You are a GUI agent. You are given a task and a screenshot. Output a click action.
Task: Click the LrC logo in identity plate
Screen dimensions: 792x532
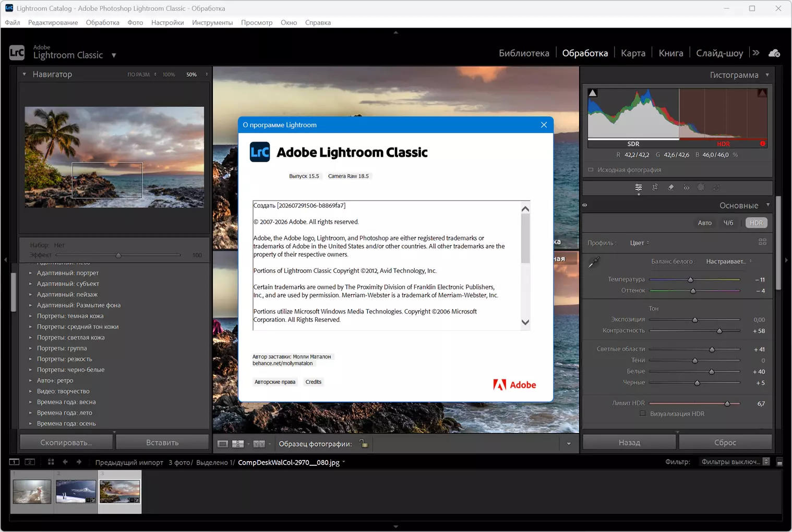(x=17, y=53)
